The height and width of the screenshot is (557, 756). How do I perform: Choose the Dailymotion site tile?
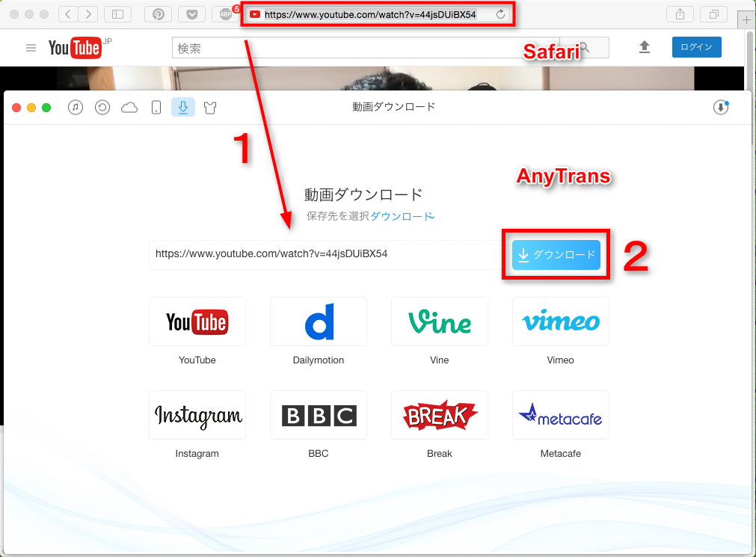tap(319, 321)
